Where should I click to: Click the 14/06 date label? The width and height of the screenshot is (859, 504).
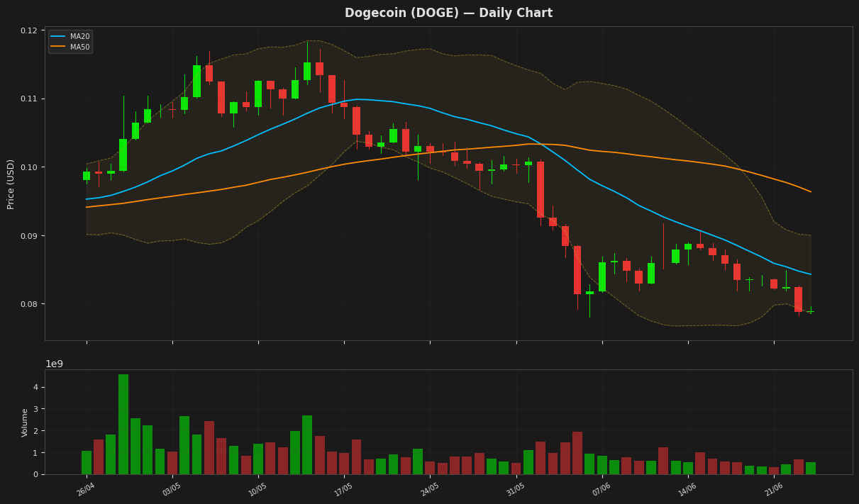[x=687, y=488]
